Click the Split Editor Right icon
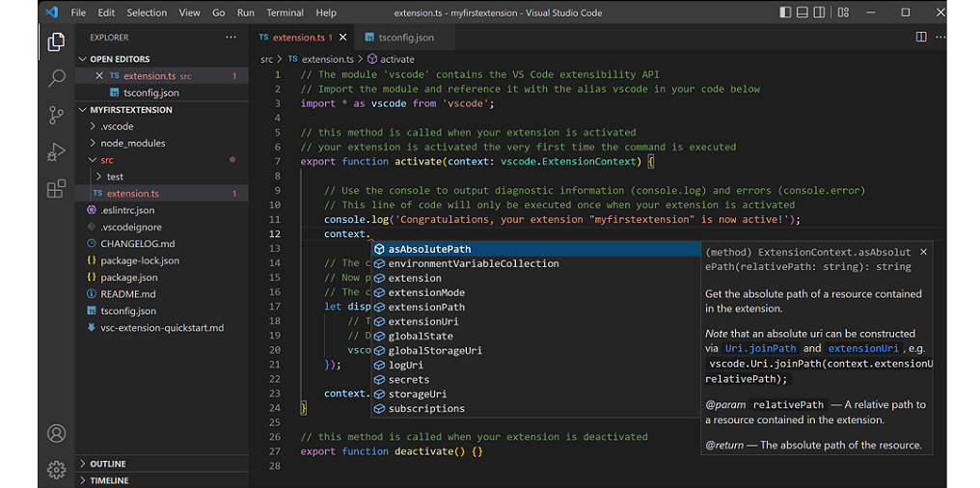The width and height of the screenshot is (980, 488). point(921,37)
